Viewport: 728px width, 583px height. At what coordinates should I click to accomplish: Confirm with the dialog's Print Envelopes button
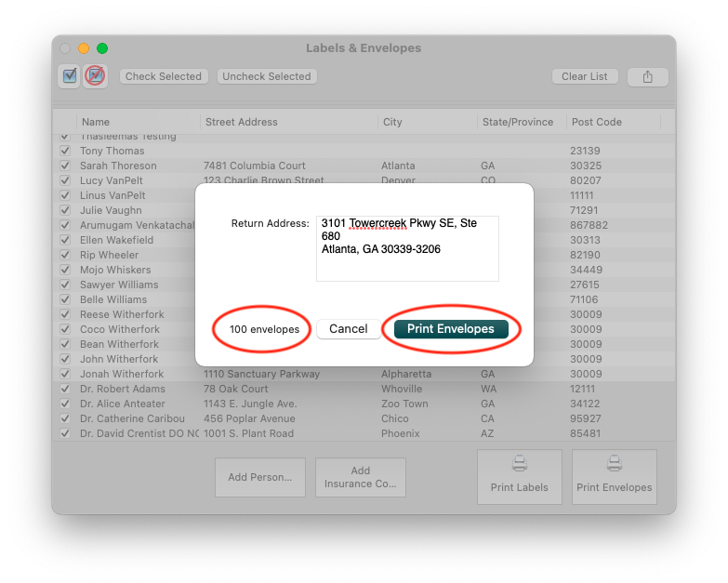pyautogui.click(x=451, y=328)
